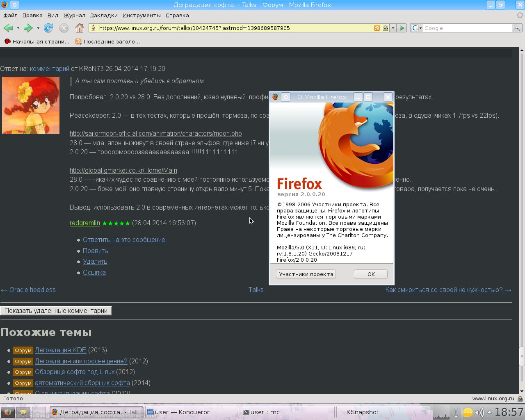Open the Деградация KDE topic
The width and height of the screenshot is (525, 420).
pyautogui.click(x=61, y=350)
